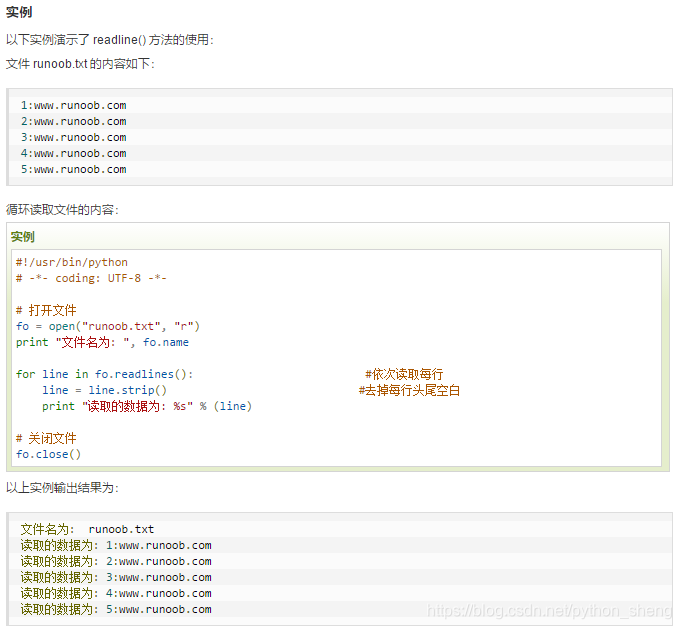
Task: Click the line '文件 runoob.txt 的内容如下:'
Action: click(80, 64)
